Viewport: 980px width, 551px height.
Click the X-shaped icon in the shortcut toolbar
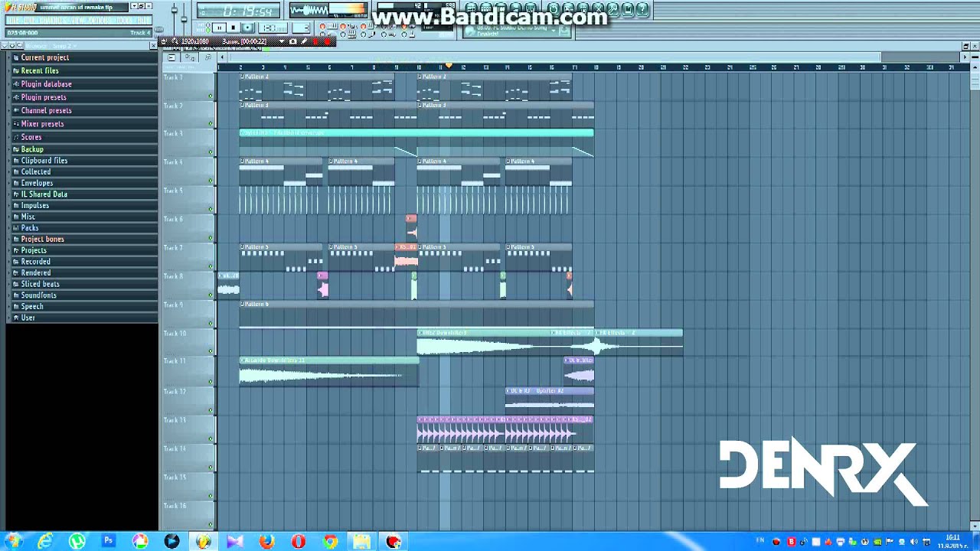pos(597,9)
